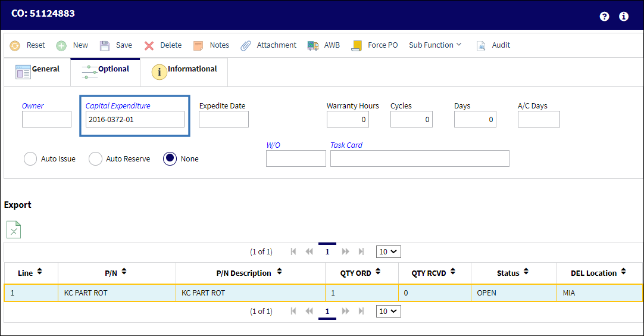
Task: Sort by the P/N column arrows
Action: (124, 272)
